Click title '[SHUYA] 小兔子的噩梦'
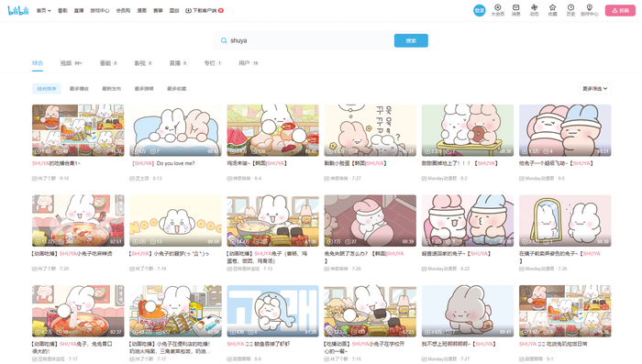The image size is (642, 364). click(x=169, y=254)
